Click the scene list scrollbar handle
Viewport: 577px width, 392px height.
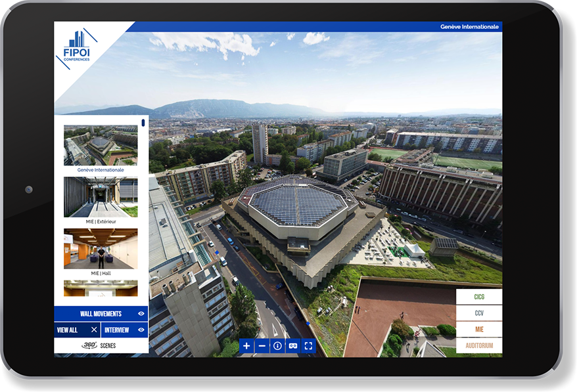pyautogui.click(x=143, y=123)
